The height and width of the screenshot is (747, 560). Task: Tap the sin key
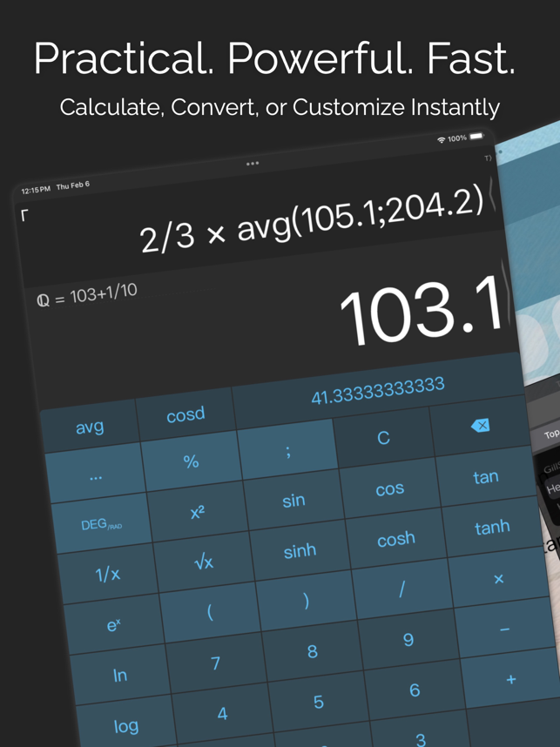[293, 501]
